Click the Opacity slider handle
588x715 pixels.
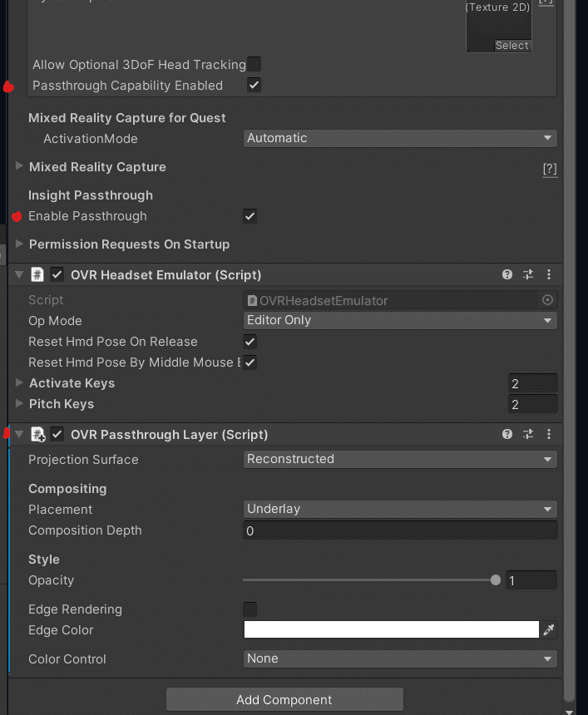(496, 580)
